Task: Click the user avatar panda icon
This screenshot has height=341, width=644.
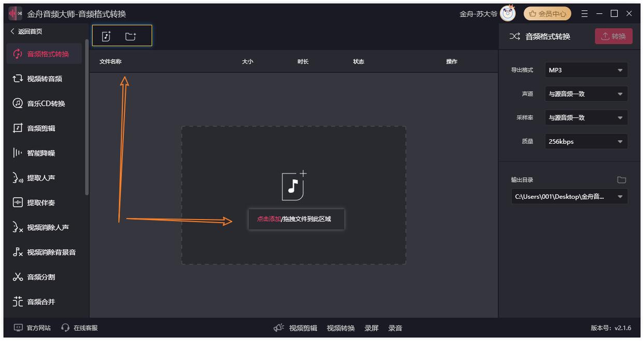Action: pyautogui.click(x=508, y=13)
